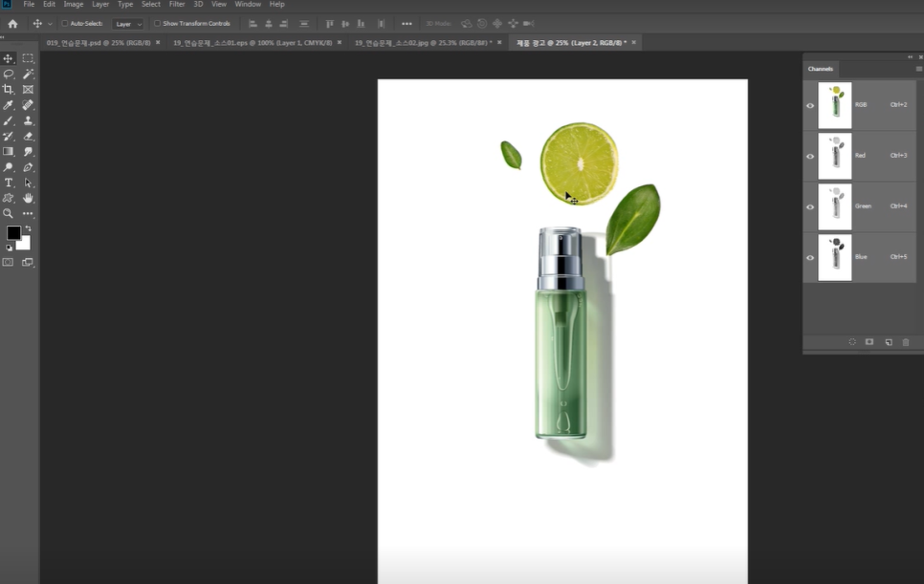
Task: Select the Red channel thumbnail
Action: click(835, 156)
